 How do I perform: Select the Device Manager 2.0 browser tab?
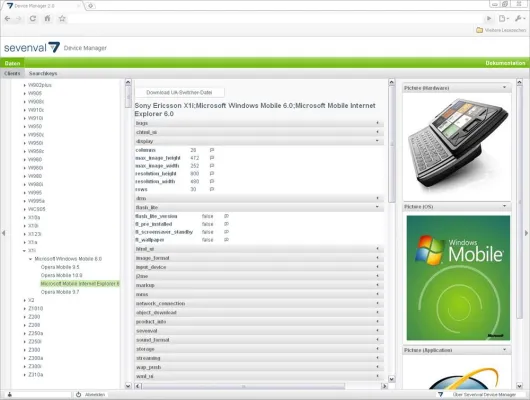pos(42,6)
